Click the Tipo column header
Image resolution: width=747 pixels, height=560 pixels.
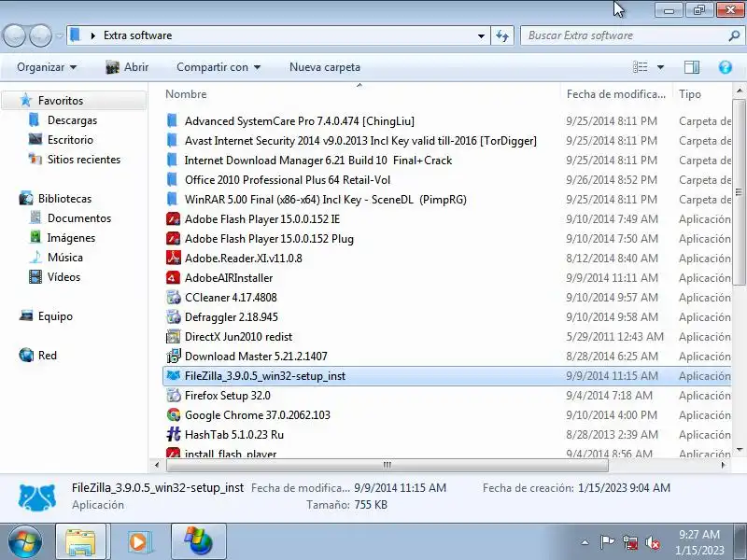(x=690, y=94)
